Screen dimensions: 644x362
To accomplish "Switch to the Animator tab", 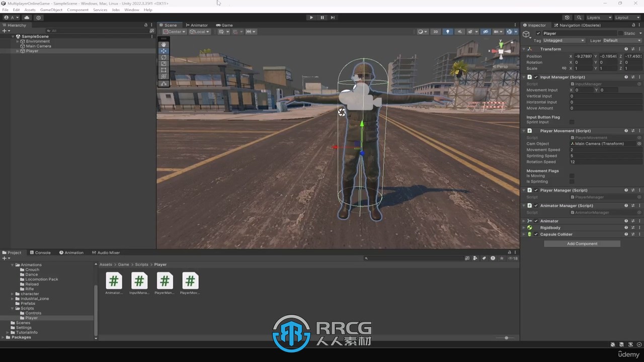I will click(x=196, y=25).
